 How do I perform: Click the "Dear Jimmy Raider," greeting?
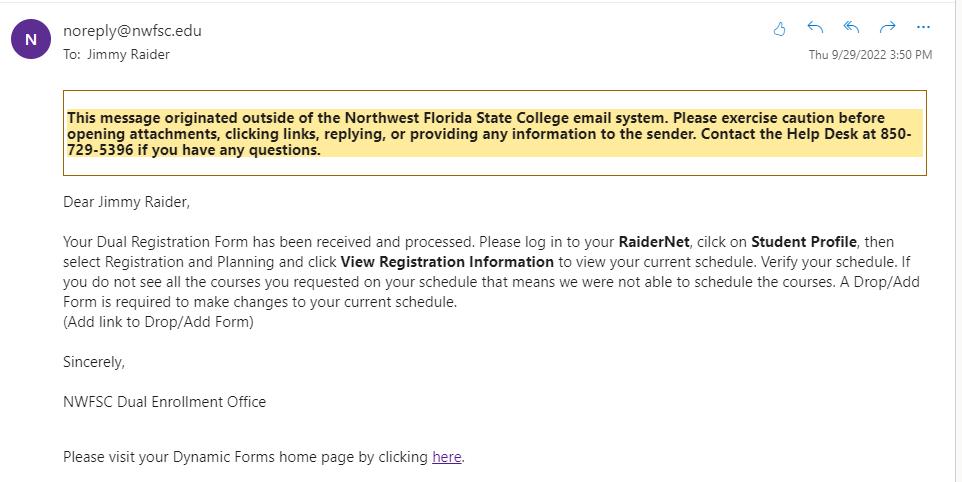(126, 202)
